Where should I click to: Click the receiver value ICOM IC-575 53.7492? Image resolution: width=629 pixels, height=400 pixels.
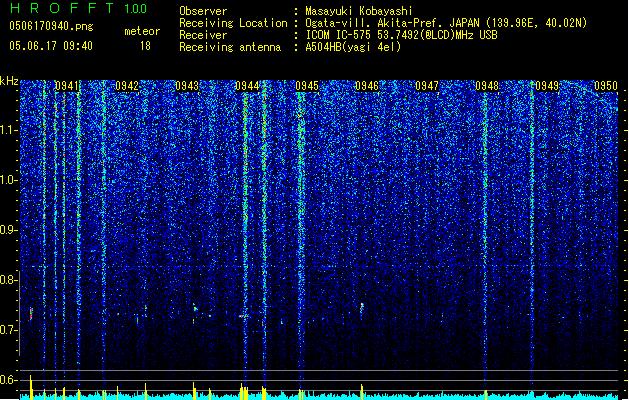pos(401,35)
